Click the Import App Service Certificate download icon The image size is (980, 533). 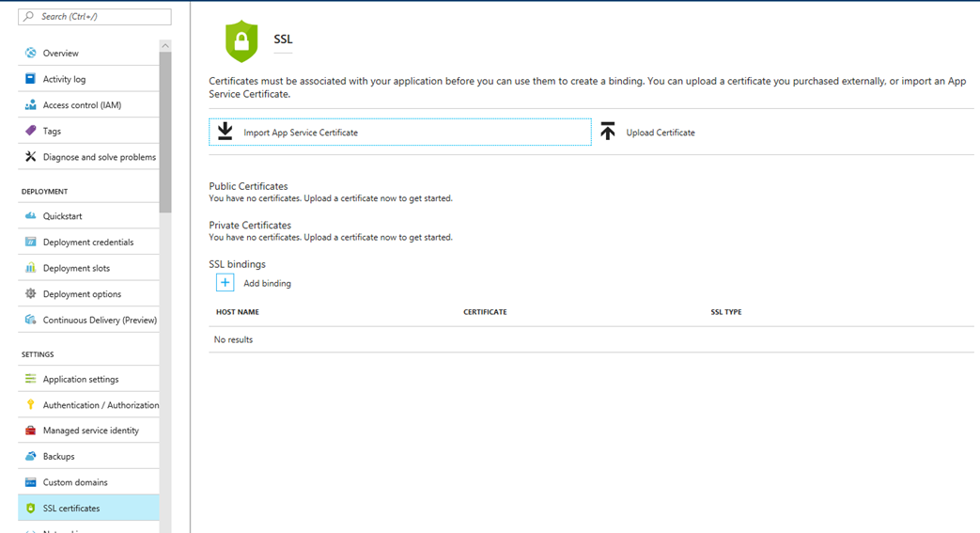(225, 132)
